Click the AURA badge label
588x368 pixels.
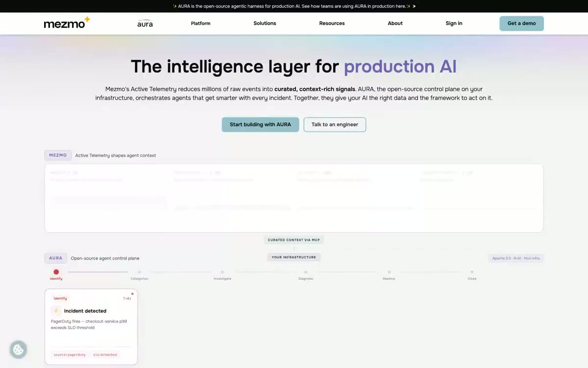[x=56, y=258]
